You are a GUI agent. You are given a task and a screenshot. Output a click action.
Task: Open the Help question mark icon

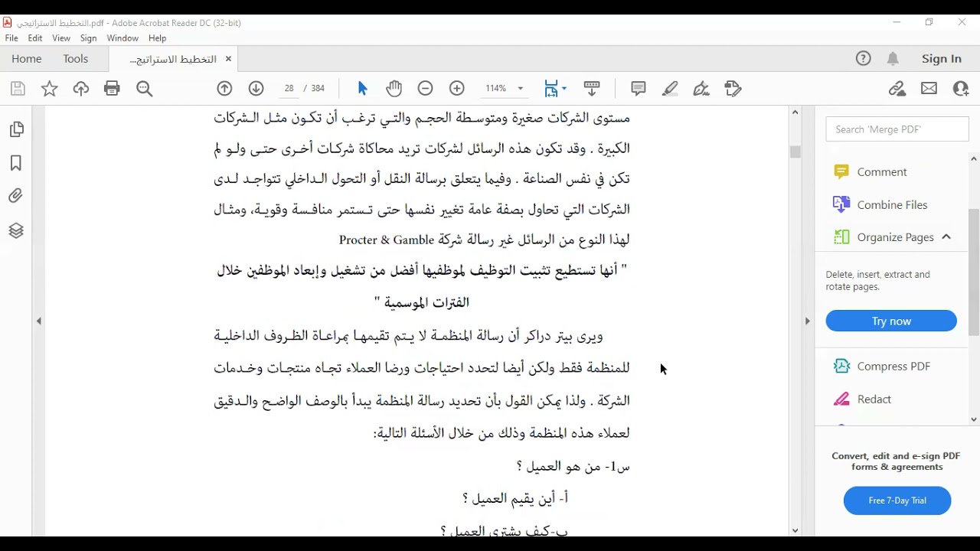point(864,59)
